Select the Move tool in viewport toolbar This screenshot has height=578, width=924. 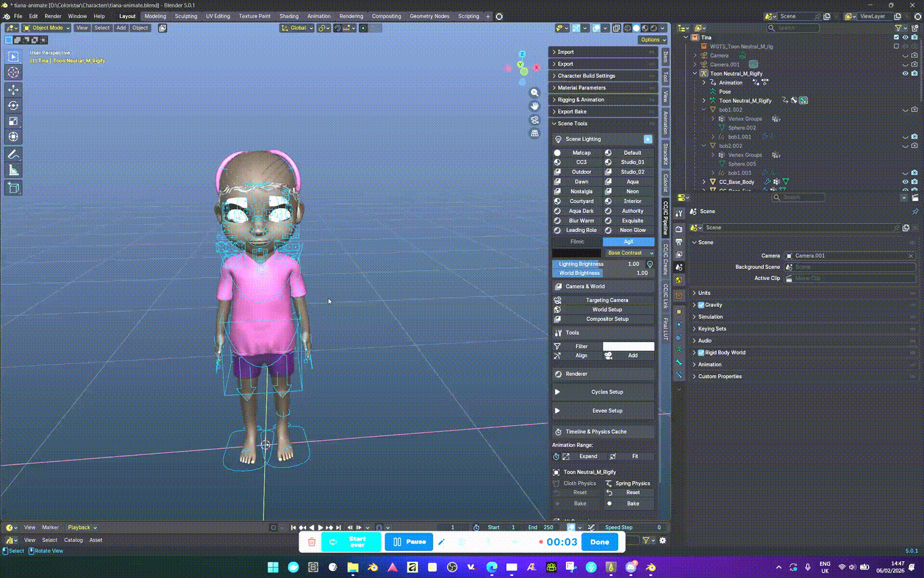click(x=14, y=89)
